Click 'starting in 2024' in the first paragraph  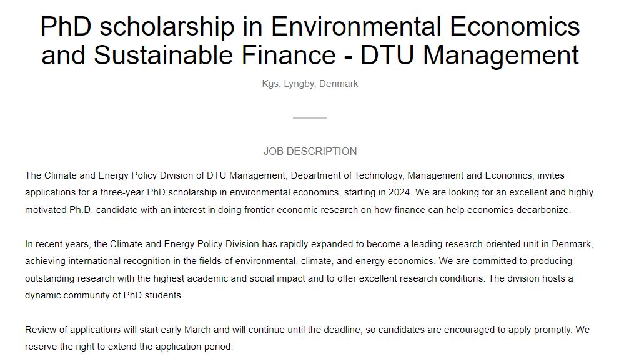click(378, 192)
